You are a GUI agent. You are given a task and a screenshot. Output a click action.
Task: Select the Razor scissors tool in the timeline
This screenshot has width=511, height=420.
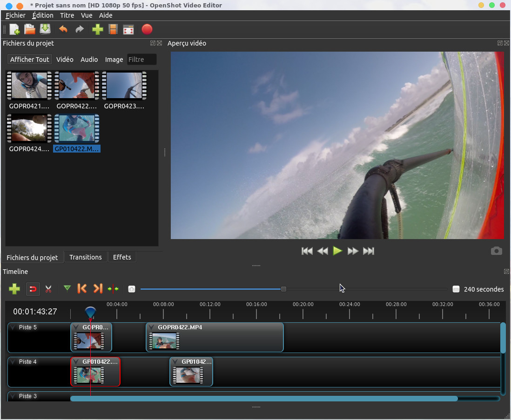[48, 289]
